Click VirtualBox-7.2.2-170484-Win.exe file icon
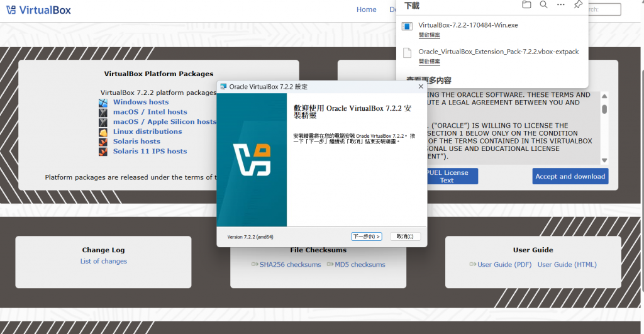 407,26
